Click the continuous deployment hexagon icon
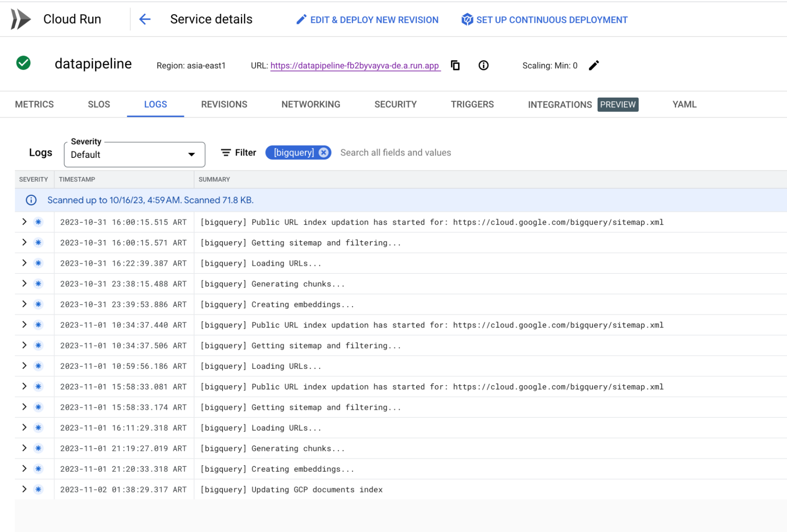This screenshot has width=787, height=532. coord(467,19)
